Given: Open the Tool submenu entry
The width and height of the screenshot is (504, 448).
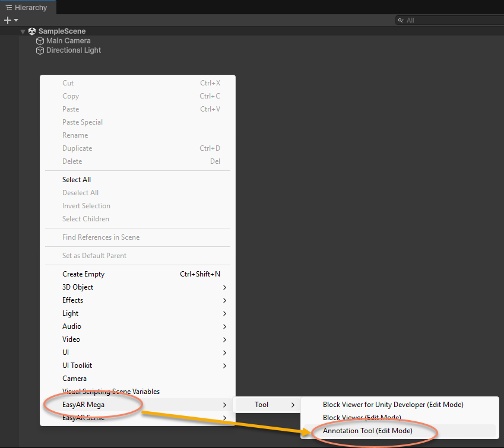Looking at the screenshot, I should tap(262, 405).
